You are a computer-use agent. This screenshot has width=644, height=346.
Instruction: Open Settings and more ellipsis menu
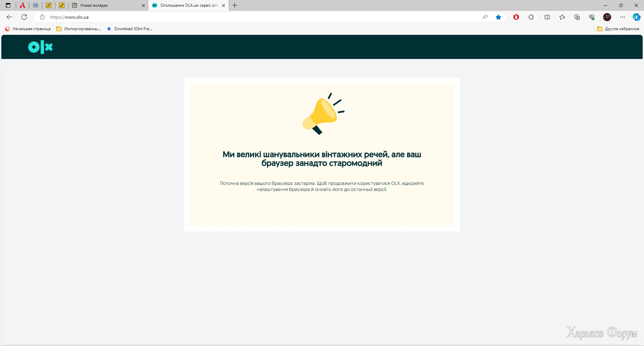[623, 17]
